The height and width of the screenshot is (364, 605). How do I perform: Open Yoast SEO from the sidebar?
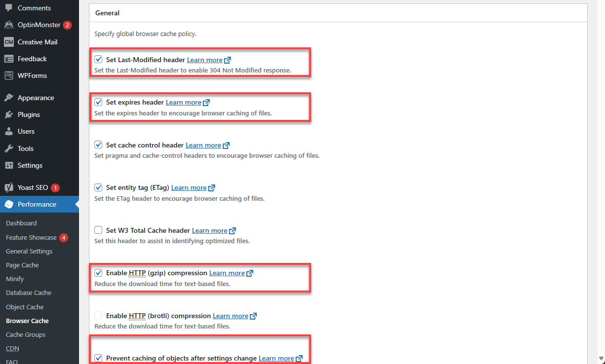pos(31,187)
